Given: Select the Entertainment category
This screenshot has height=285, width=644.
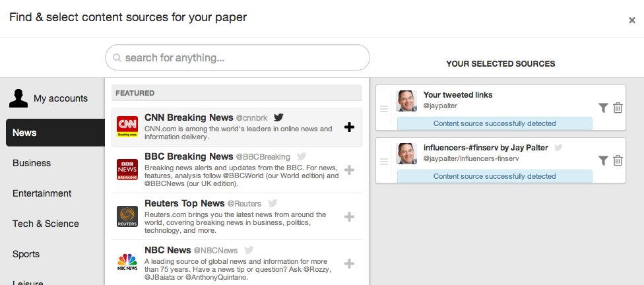Looking at the screenshot, I should 42,193.
